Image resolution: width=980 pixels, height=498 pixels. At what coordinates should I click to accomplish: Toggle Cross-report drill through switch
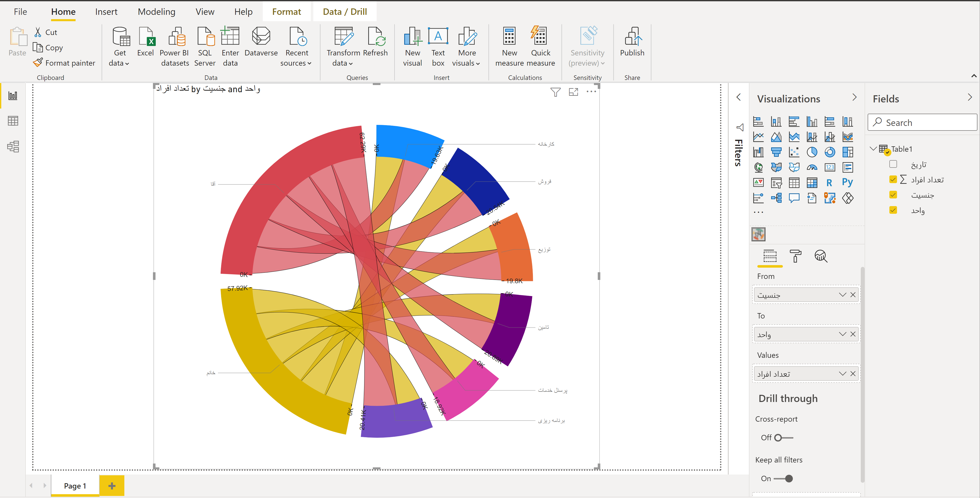783,437
